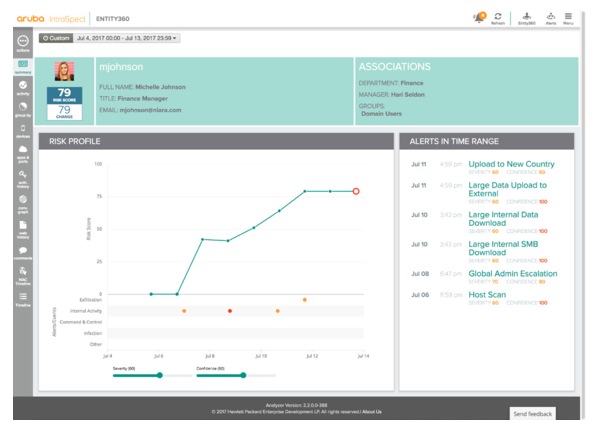Open the conv graph sidebar icon

22,202
